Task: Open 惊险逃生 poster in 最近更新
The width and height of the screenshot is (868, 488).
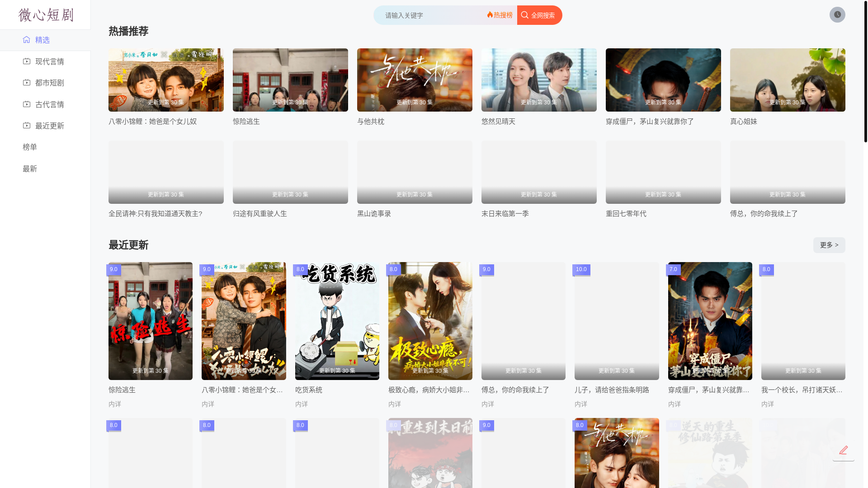Action: [x=151, y=321]
